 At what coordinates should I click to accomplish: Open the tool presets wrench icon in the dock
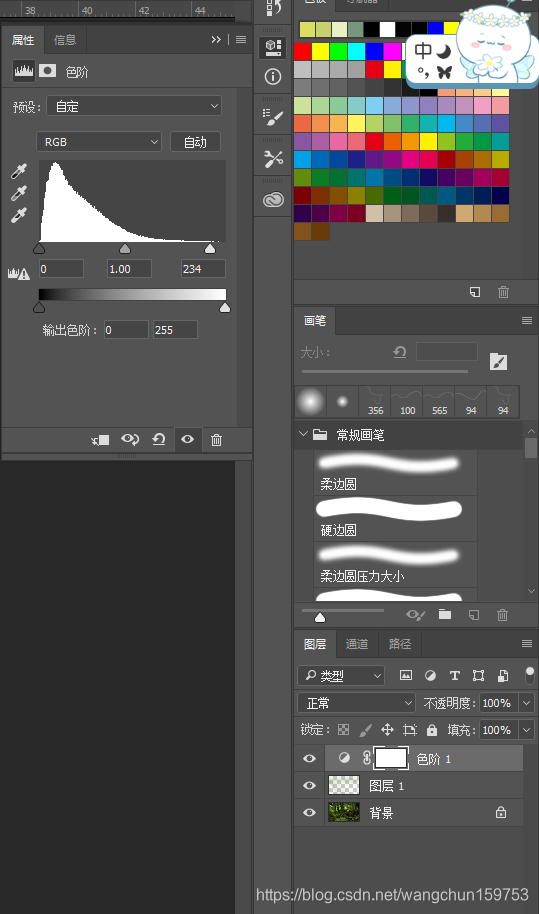[273, 159]
